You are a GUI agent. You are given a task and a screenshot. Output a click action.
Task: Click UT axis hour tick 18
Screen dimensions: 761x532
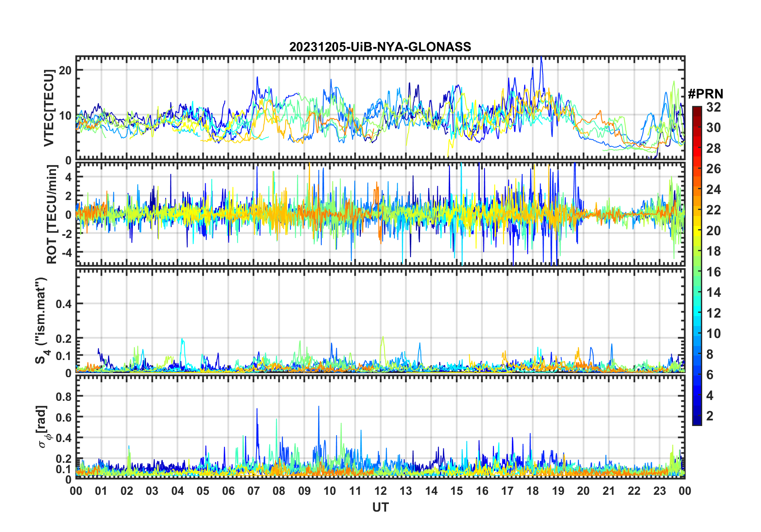click(533, 491)
